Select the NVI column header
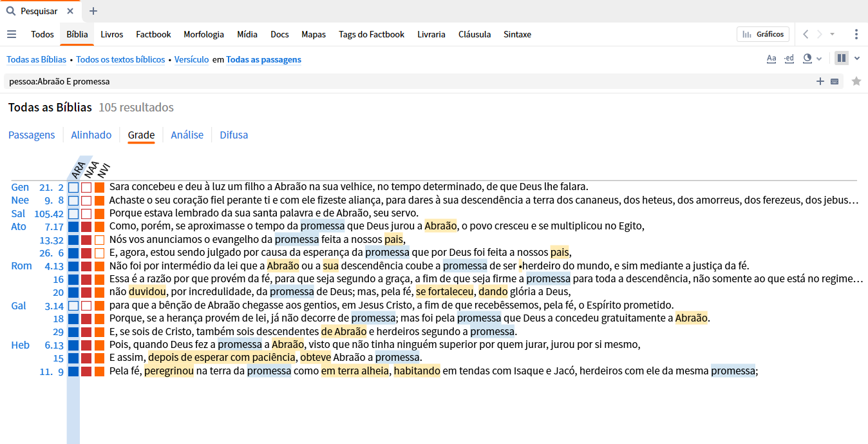The image size is (868, 444). coord(104,169)
